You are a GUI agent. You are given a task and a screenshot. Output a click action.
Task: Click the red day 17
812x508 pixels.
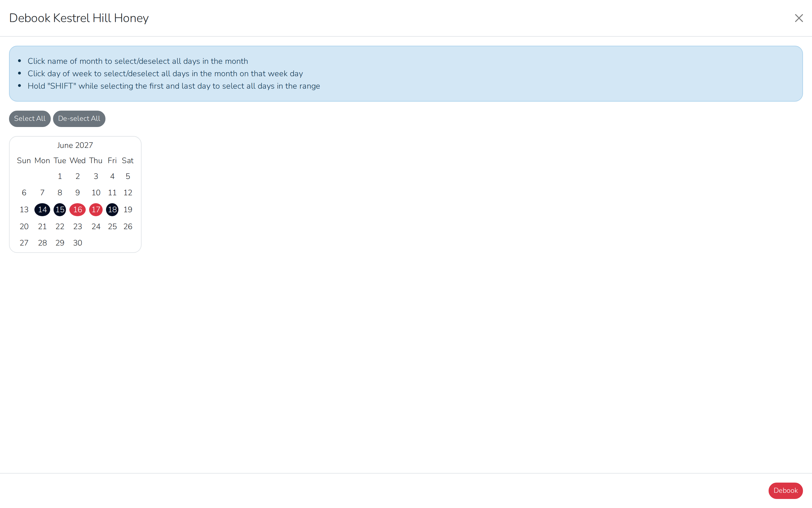(96, 210)
